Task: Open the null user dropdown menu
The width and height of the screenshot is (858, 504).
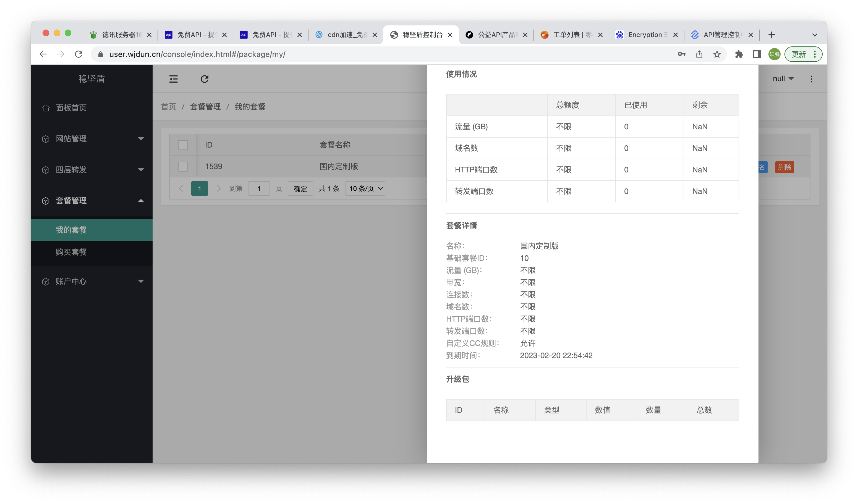Action: coord(783,78)
